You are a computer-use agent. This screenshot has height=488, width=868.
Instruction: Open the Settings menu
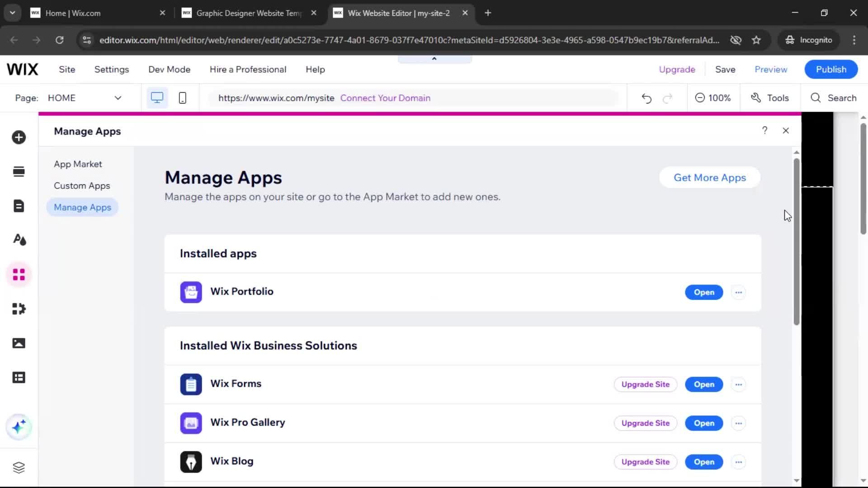112,70
